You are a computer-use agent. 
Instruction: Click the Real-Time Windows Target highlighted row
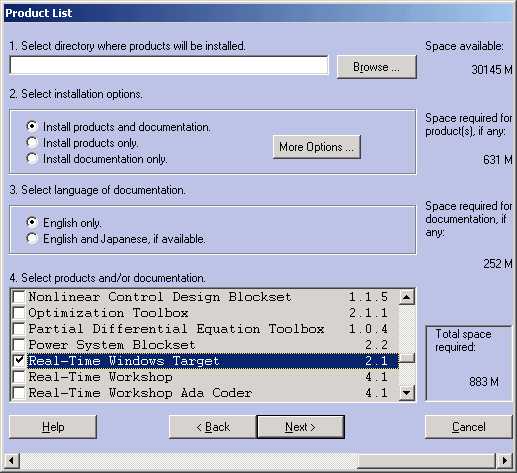(x=213, y=361)
